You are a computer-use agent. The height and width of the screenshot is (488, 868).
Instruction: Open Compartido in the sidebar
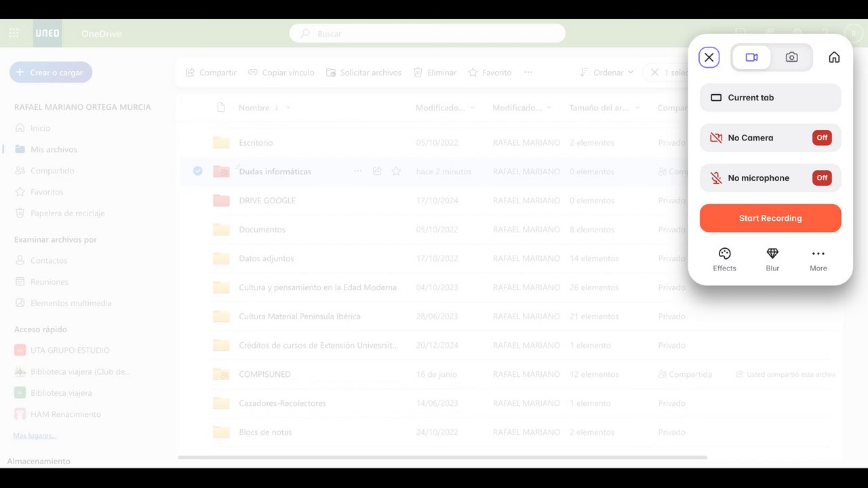[52, 171]
